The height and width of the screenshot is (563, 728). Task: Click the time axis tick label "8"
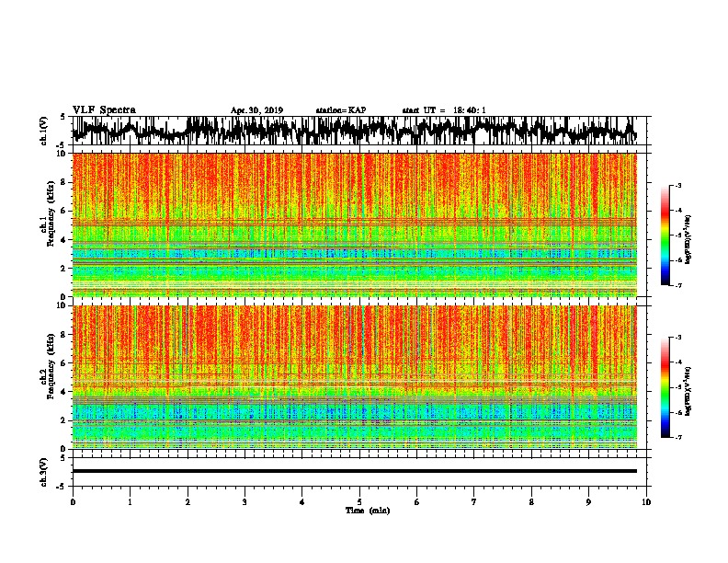[x=531, y=502]
